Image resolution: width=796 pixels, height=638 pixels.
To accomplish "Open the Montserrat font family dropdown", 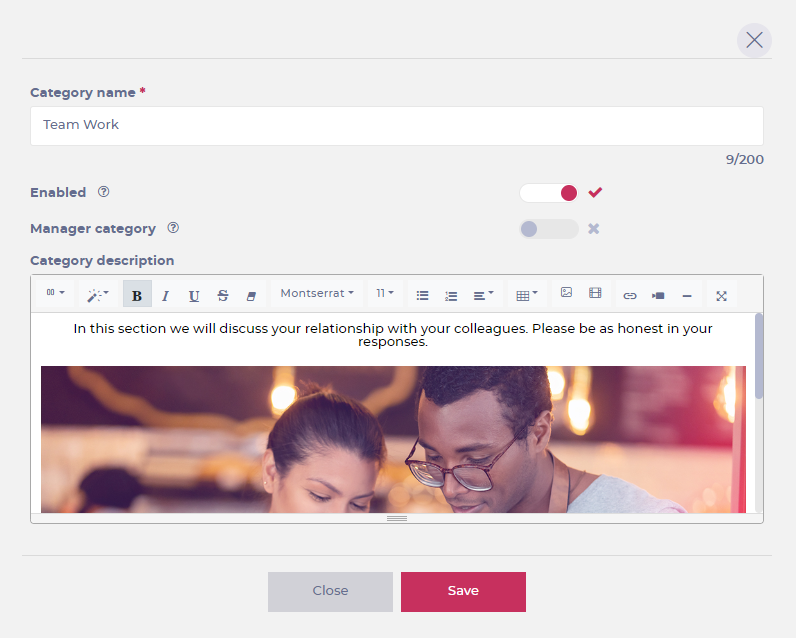I will click(316, 294).
